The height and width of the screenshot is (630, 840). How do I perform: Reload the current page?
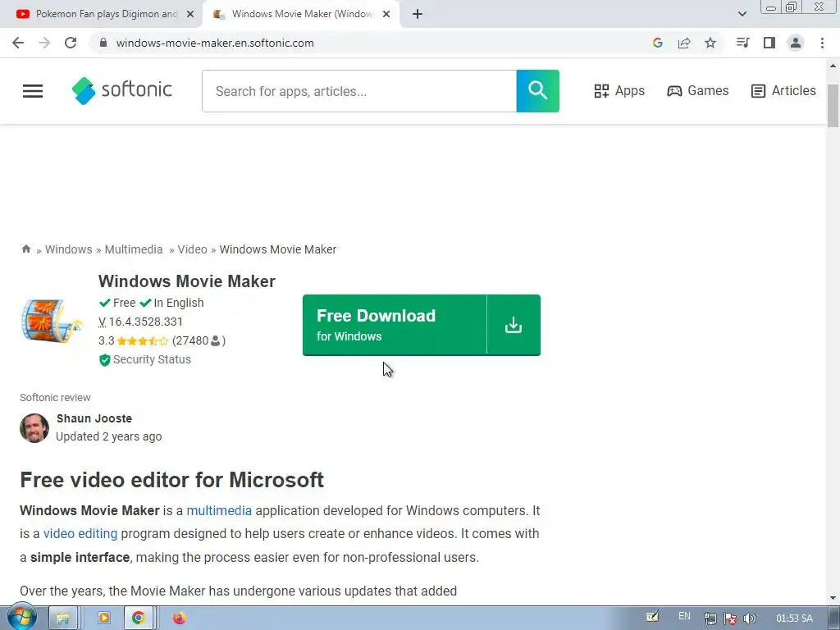point(71,43)
